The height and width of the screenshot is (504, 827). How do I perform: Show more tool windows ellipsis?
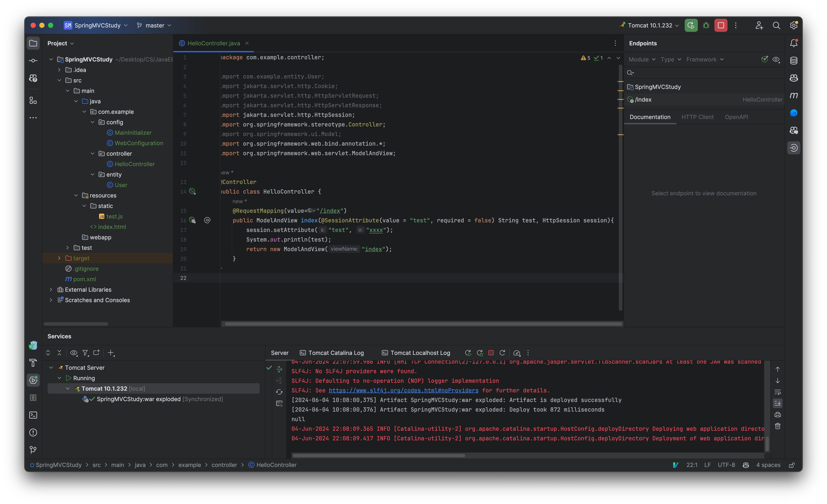[x=33, y=118]
